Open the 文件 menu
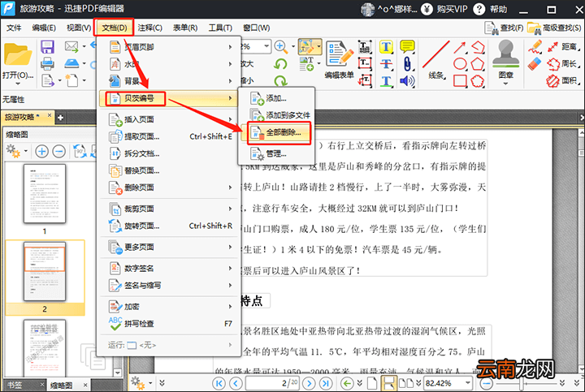 (14, 28)
